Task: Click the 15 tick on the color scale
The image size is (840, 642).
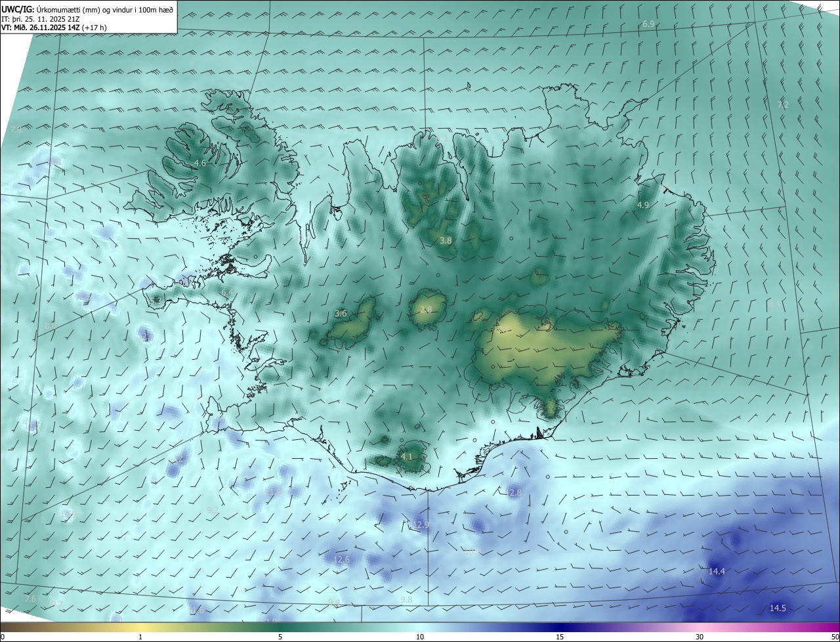Action: coord(560,637)
